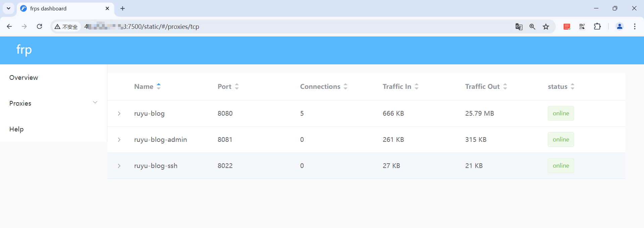Image resolution: width=644 pixels, height=228 pixels.
Task: Click the Connections column header label
Action: (320, 87)
